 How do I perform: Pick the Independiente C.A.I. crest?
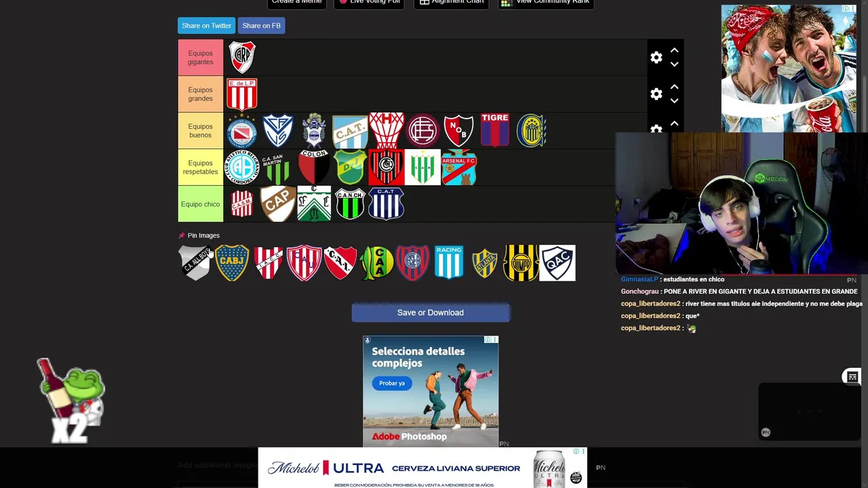pyautogui.click(x=340, y=263)
